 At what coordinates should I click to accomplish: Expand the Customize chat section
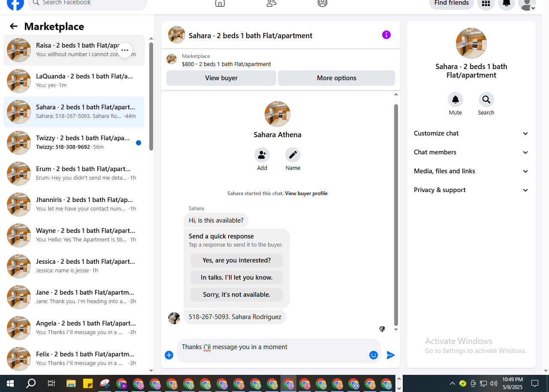coord(471,133)
